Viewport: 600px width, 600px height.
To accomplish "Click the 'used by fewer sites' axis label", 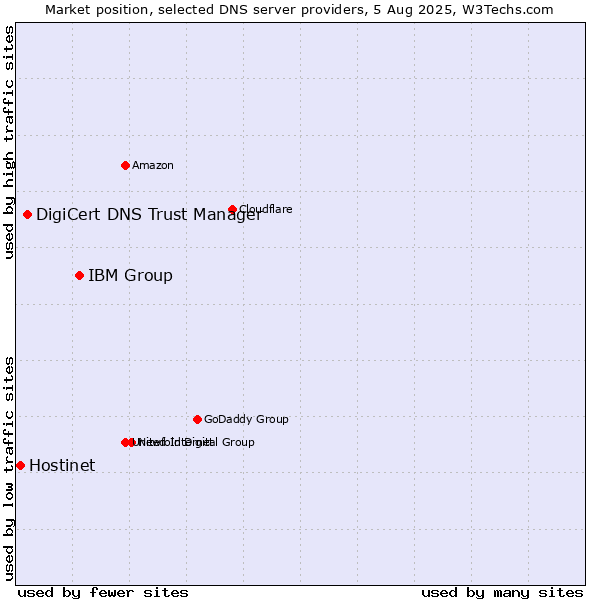I will 103,593.
